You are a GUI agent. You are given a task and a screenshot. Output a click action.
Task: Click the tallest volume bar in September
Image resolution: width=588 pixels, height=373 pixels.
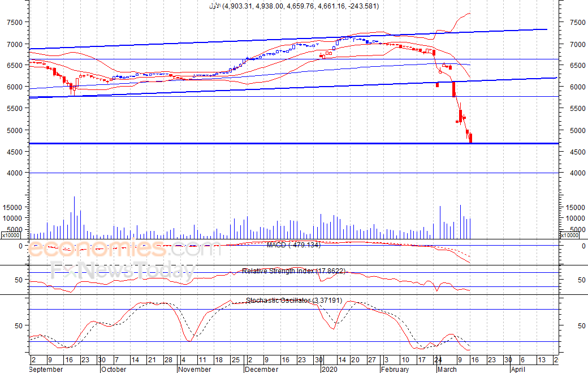click(x=74, y=218)
